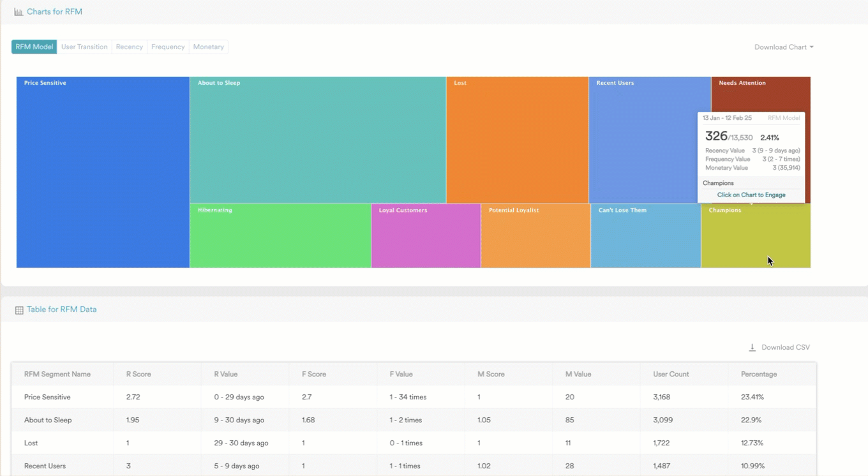Image resolution: width=868 pixels, height=476 pixels.
Task: Open the Recency tab
Action: pyautogui.click(x=130, y=47)
